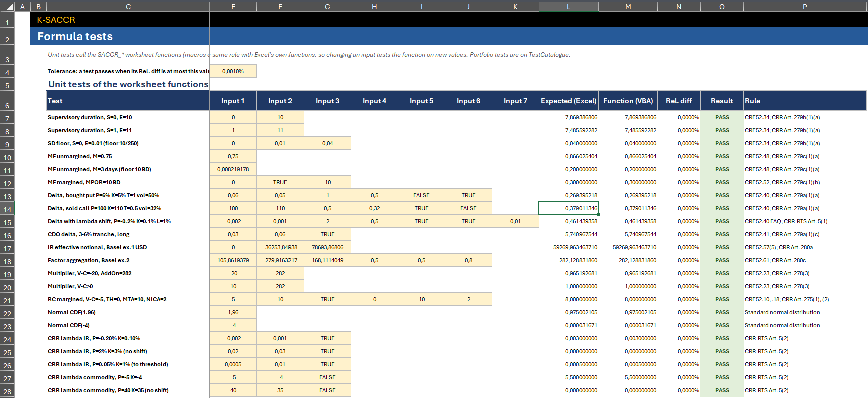Click Expected value 59269,963463710

568,247
